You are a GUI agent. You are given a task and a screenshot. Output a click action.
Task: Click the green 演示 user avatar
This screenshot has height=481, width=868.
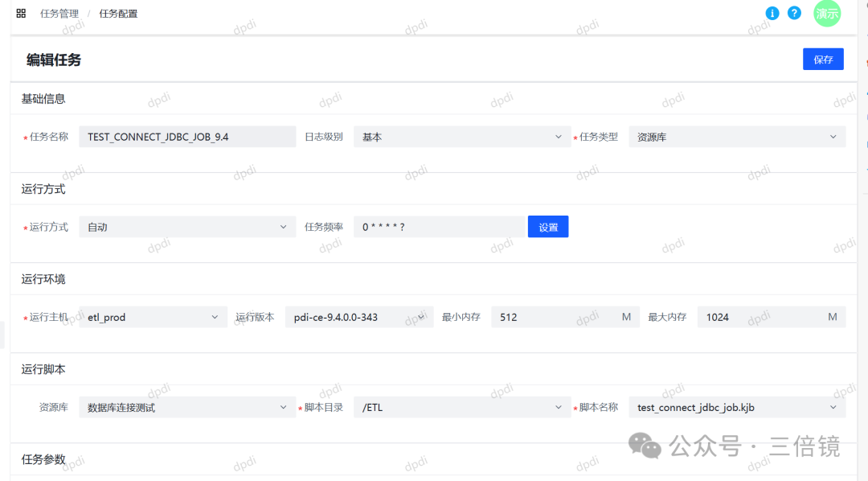tap(827, 14)
